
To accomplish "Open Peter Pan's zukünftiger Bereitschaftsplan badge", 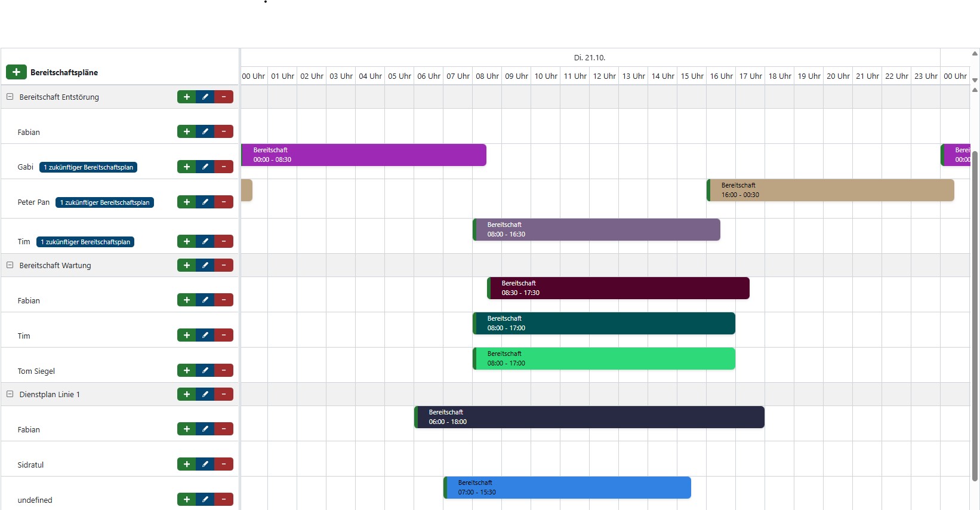I will (104, 202).
